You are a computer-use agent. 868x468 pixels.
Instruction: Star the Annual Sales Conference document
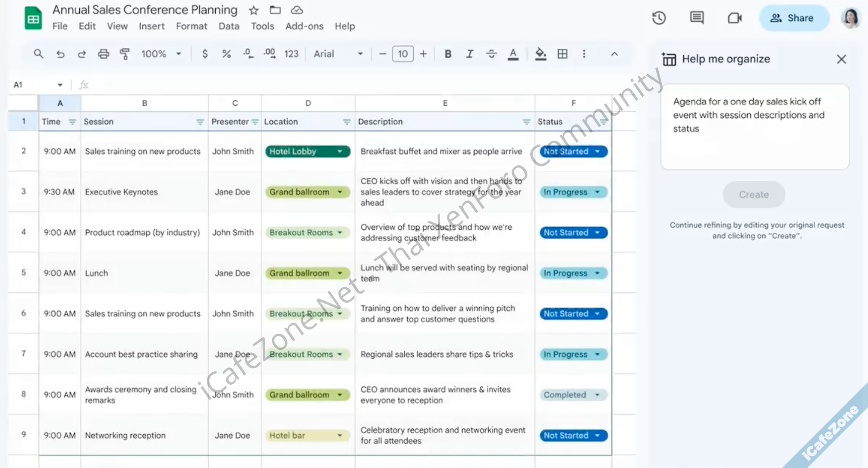254,10
